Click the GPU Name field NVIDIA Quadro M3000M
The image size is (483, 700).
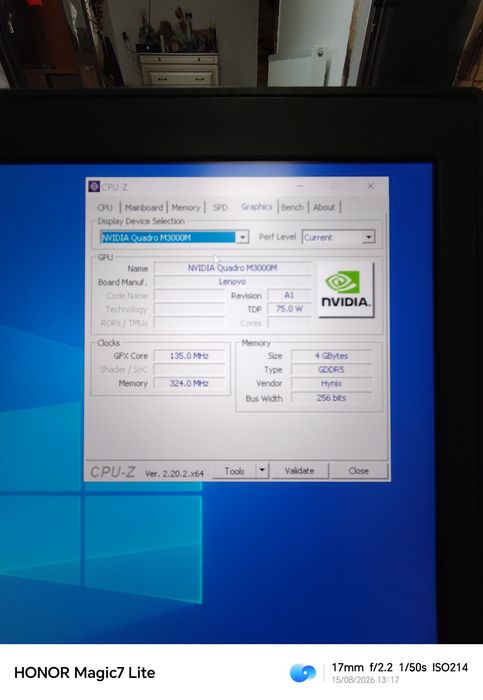[233, 268]
